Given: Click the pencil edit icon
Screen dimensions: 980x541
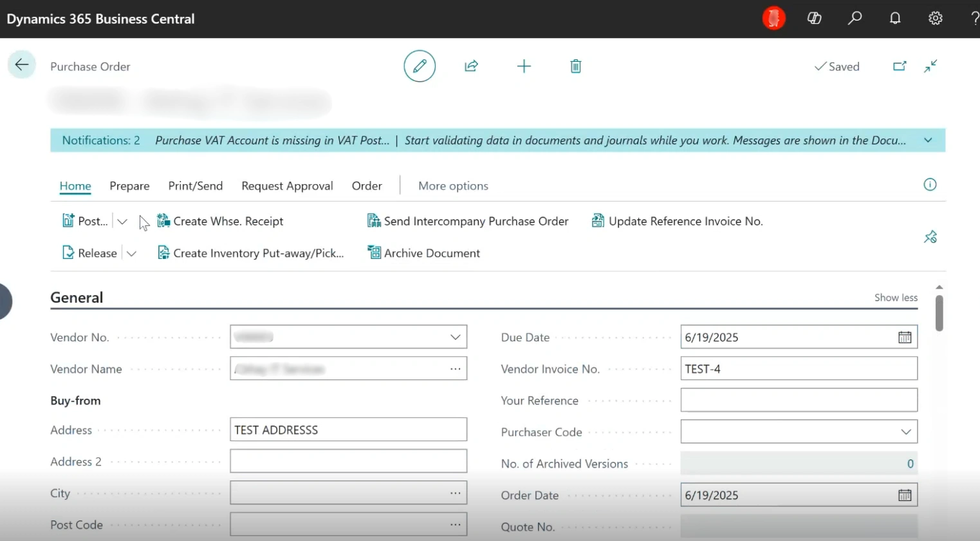Looking at the screenshot, I should point(420,66).
